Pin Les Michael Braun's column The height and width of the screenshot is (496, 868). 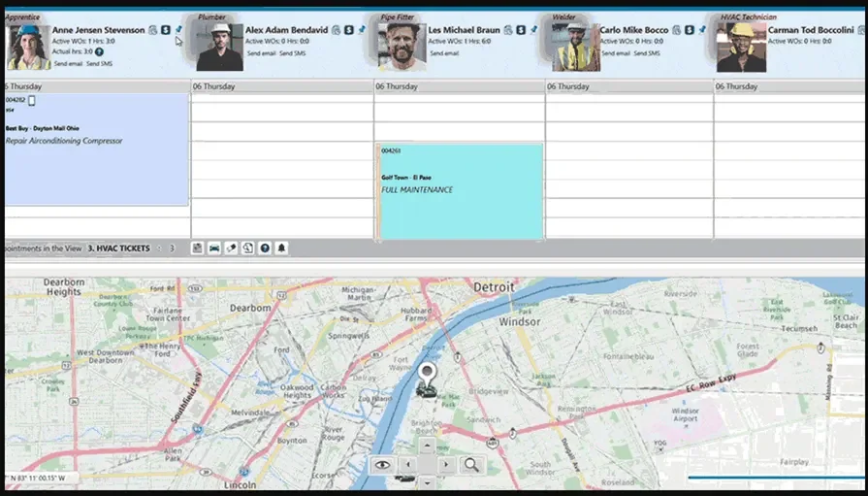click(x=533, y=29)
